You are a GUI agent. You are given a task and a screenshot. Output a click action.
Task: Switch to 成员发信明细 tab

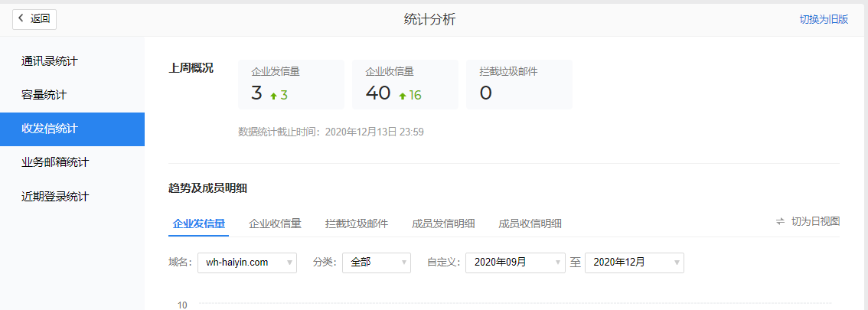443,224
